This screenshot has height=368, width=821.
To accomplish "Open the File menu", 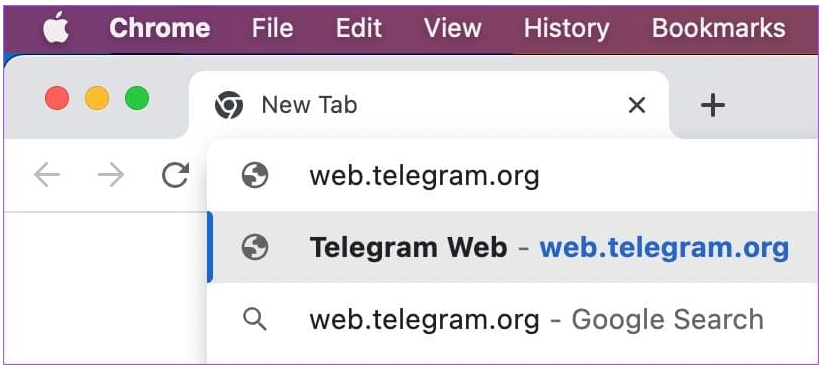I will click(272, 28).
